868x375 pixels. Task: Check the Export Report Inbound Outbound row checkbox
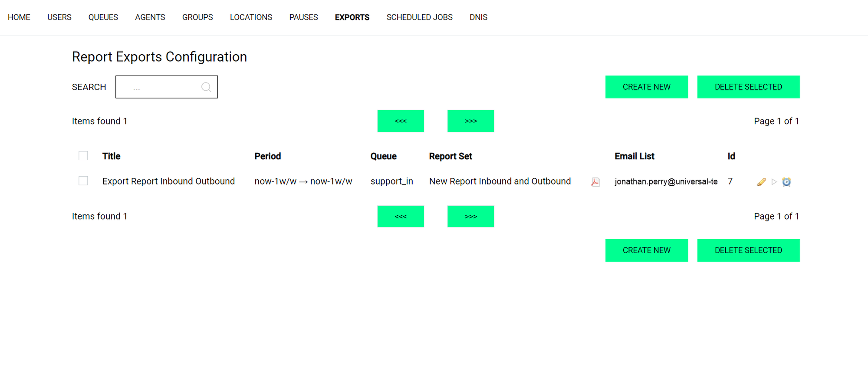(x=83, y=181)
